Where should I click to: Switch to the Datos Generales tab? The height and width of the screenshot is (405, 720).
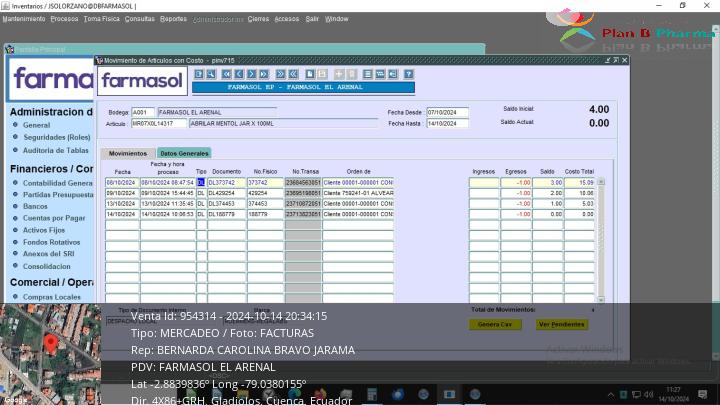pyautogui.click(x=184, y=153)
